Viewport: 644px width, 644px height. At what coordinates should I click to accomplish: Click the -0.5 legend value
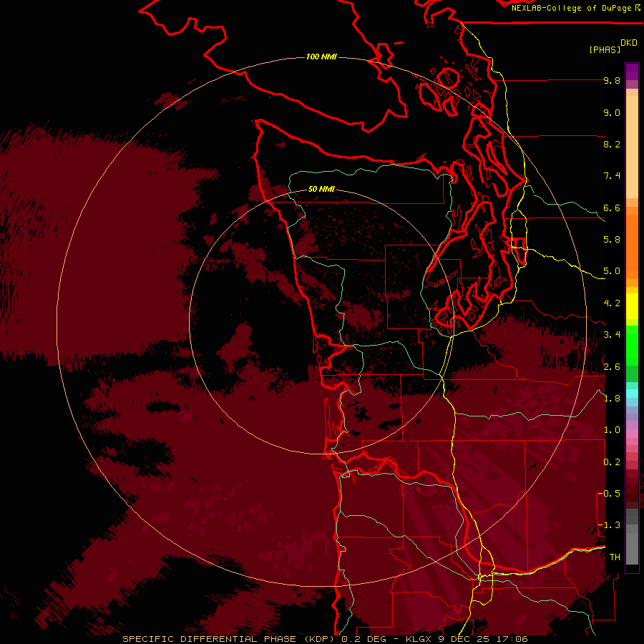pyautogui.click(x=609, y=494)
